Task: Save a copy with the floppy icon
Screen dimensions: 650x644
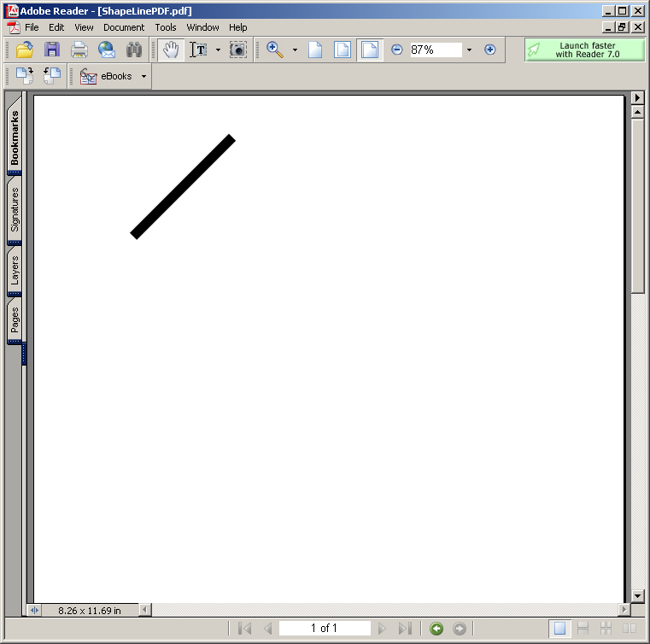Action: 52,50
